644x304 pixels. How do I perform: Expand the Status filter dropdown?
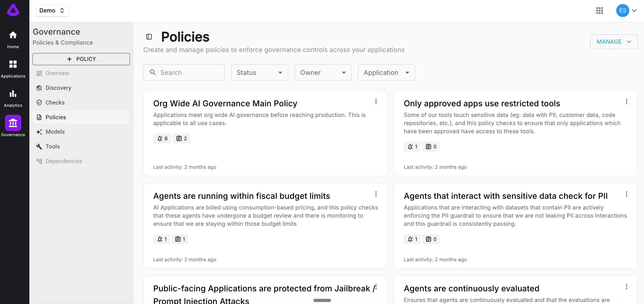click(x=259, y=73)
